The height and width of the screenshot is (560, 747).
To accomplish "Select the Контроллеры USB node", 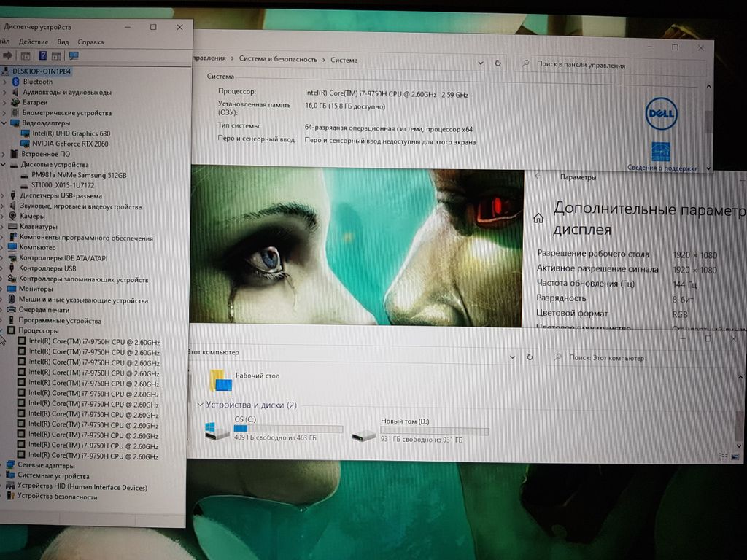I will coord(47,268).
